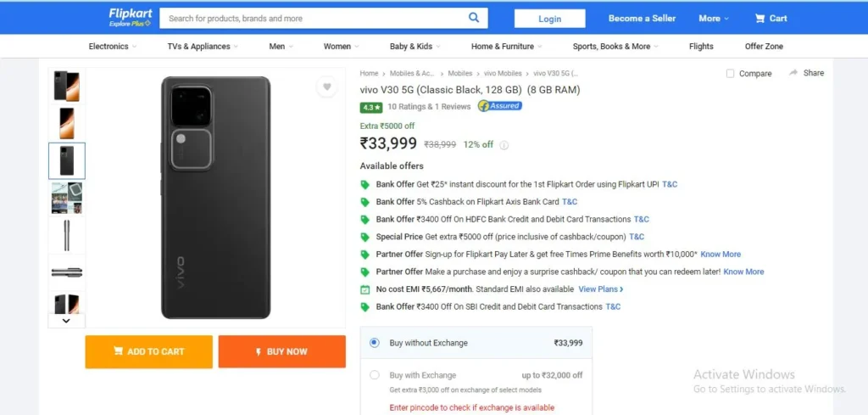
Task: Click the product search input field
Action: pos(314,19)
